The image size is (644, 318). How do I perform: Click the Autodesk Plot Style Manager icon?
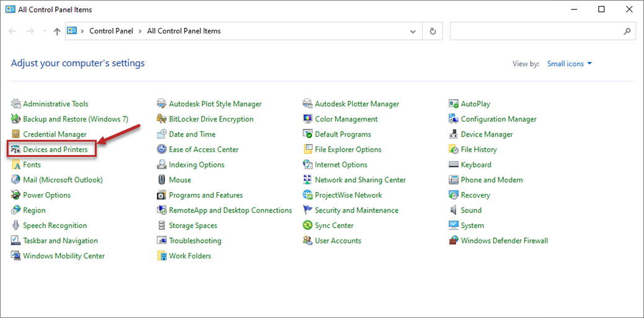(161, 104)
